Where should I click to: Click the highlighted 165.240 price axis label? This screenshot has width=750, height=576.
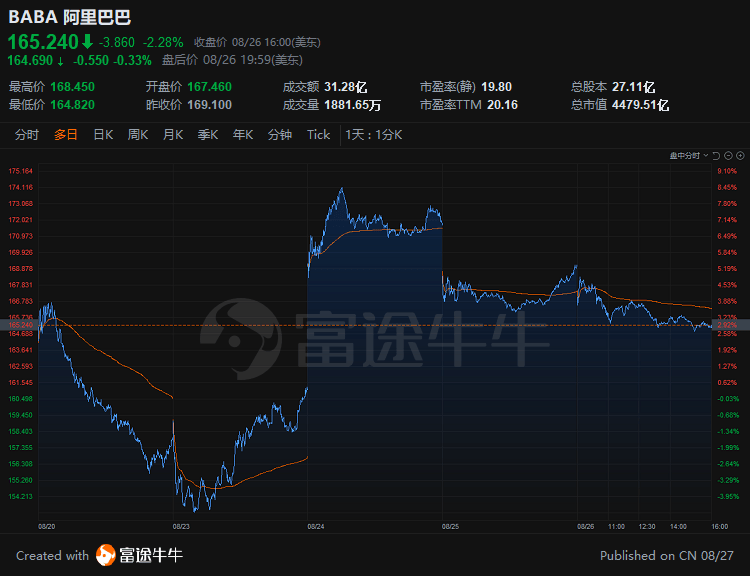pyautogui.click(x=19, y=325)
